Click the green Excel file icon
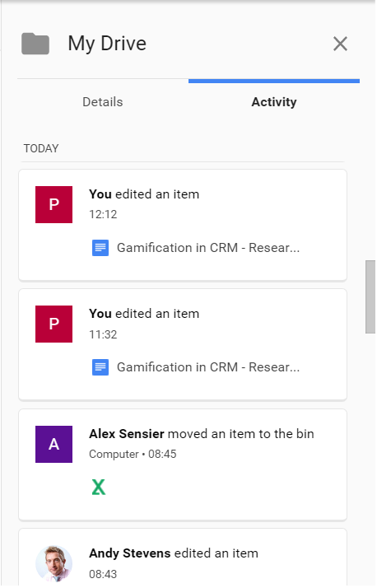 (x=99, y=488)
